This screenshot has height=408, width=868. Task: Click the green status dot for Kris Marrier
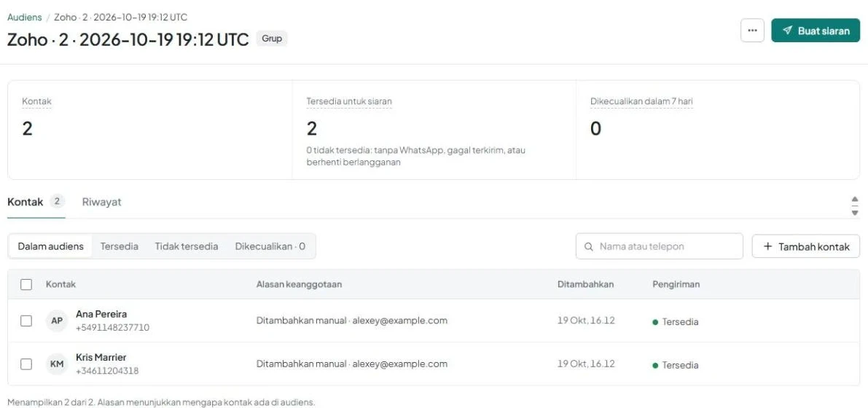coord(655,365)
